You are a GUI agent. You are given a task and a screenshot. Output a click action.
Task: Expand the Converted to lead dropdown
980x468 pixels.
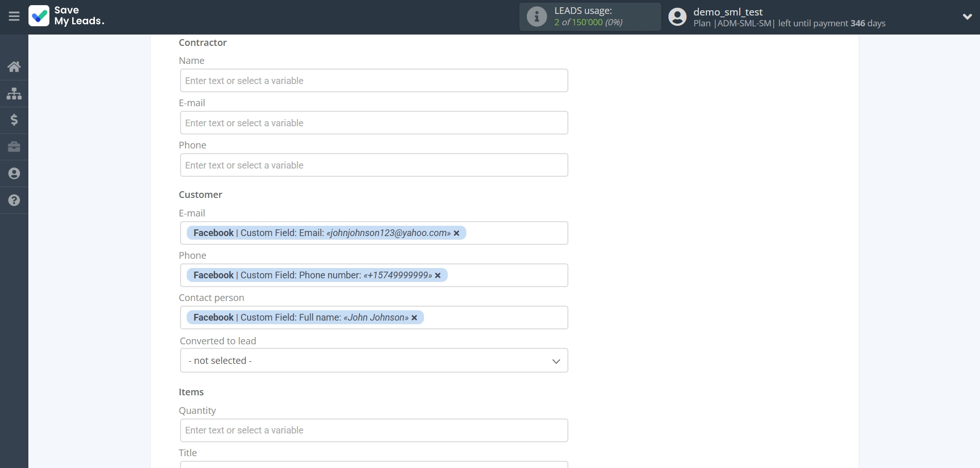click(x=374, y=361)
